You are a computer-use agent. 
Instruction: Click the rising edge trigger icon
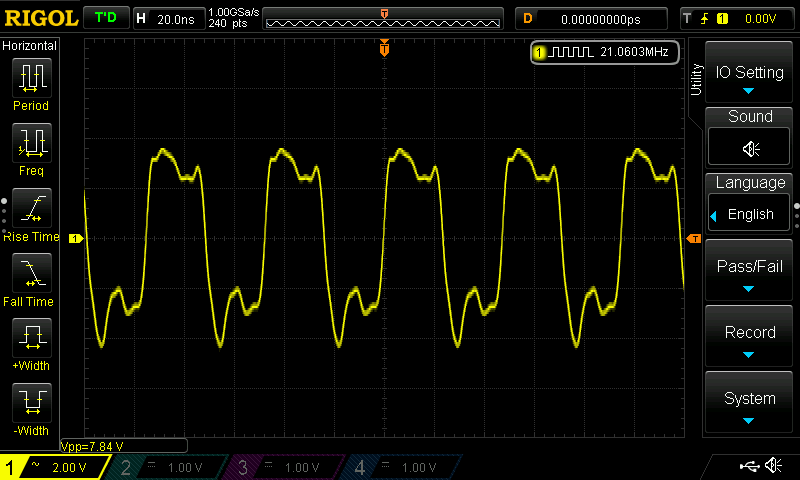tap(705, 19)
